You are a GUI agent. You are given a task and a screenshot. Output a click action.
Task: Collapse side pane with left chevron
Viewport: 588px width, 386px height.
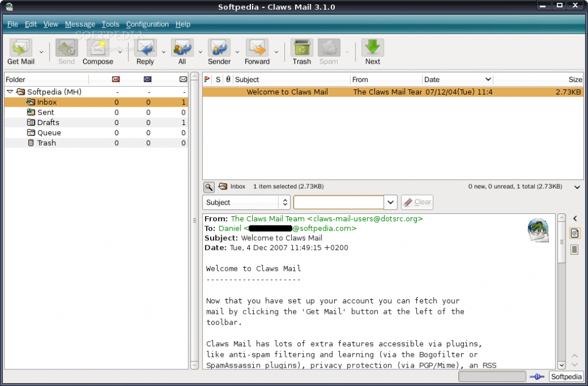pyautogui.click(x=575, y=219)
